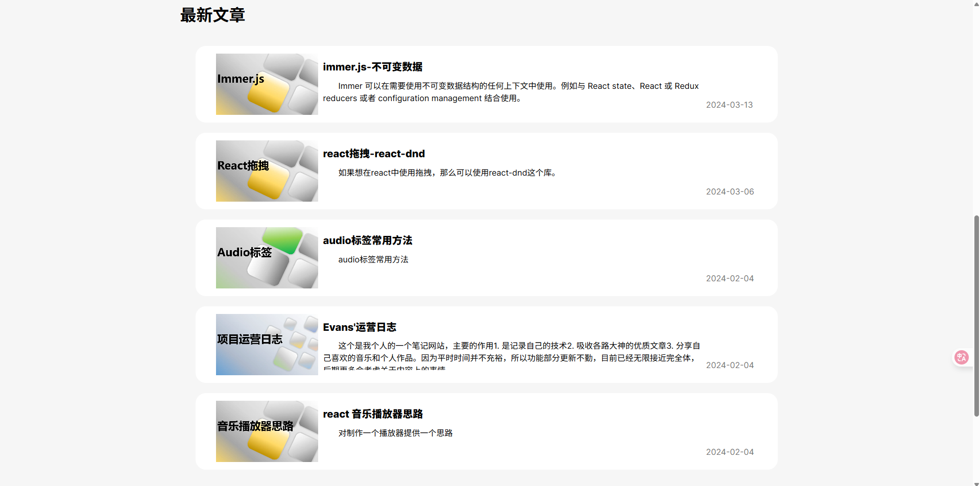The width and height of the screenshot is (980, 486).
Task: Click the pink translate floating icon
Action: tap(961, 357)
